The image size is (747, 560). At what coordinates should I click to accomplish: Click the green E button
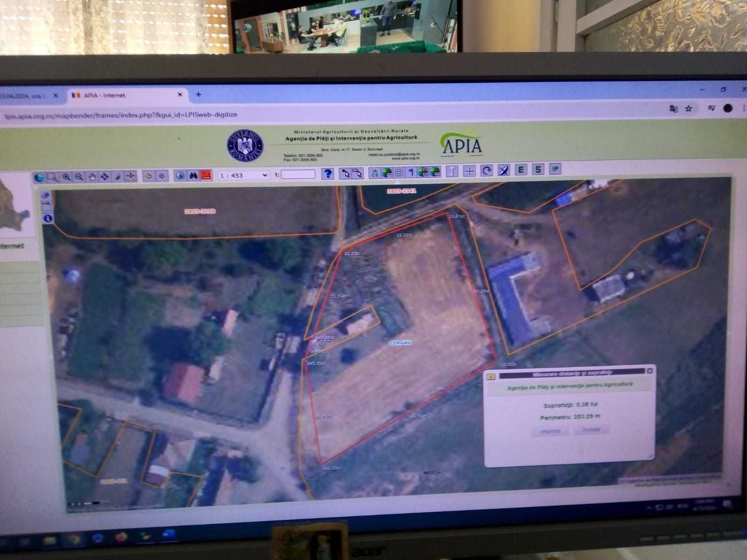[x=521, y=169]
